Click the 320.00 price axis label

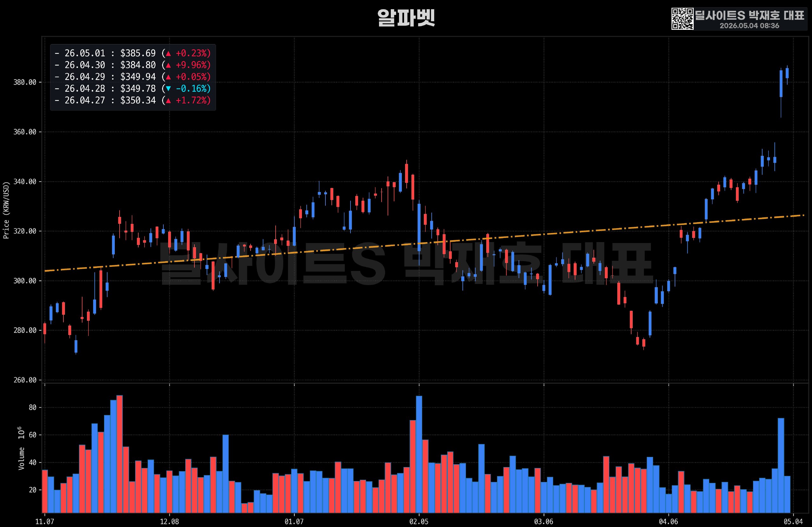click(x=24, y=231)
